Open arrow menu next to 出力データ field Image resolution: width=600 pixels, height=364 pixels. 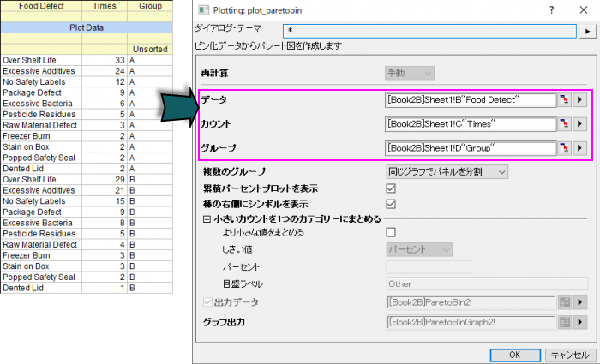click(x=579, y=302)
